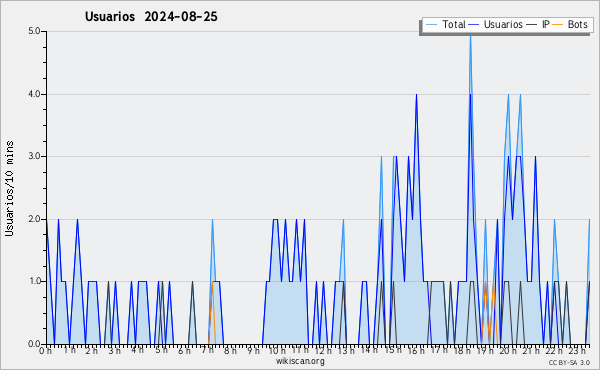
Task: Click the '5.0' y-axis value
Action: coord(34,31)
